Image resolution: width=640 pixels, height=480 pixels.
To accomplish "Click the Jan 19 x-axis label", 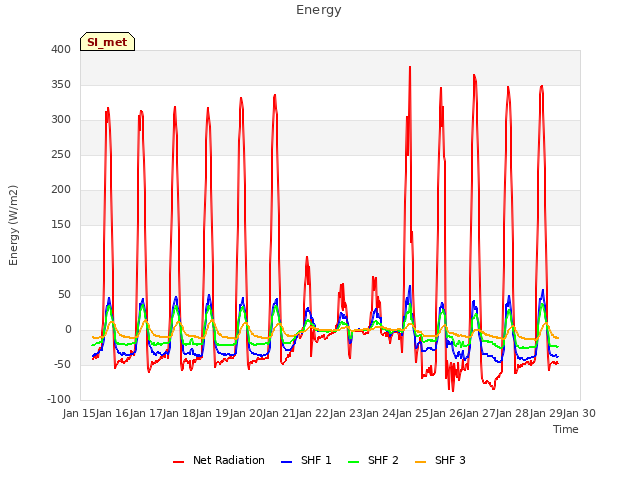I will (212, 413).
